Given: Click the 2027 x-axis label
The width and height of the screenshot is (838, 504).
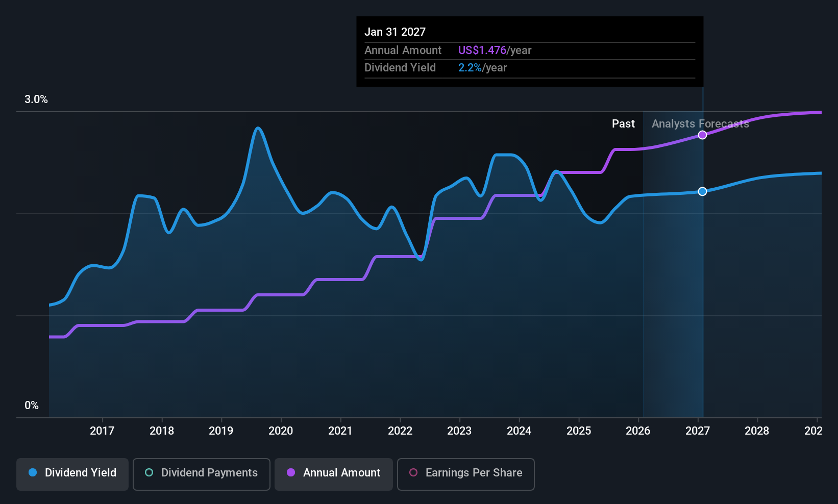Looking at the screenshot, I should click(698, 431).
